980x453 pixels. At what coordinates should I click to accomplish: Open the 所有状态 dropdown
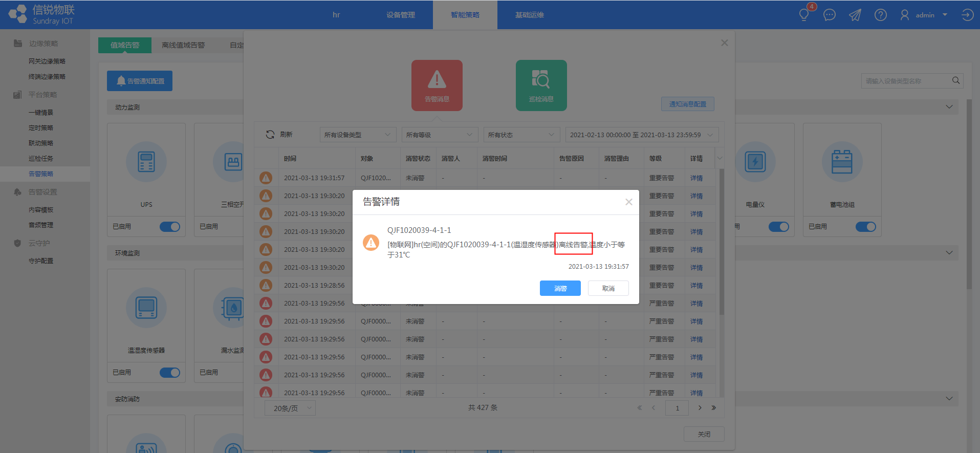[x=522, y=135]
